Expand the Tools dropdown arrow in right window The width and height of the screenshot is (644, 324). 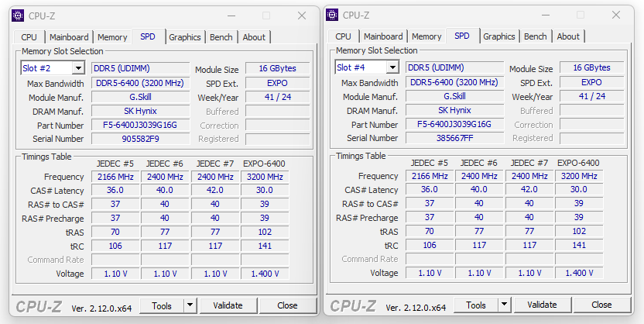[504, 305]
